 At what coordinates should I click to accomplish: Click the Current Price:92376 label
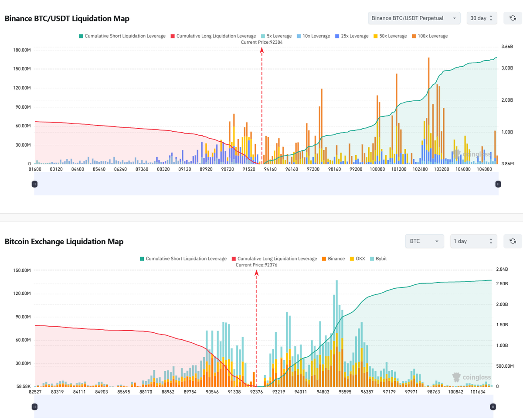pyautogui.click(x=257, y=265)
